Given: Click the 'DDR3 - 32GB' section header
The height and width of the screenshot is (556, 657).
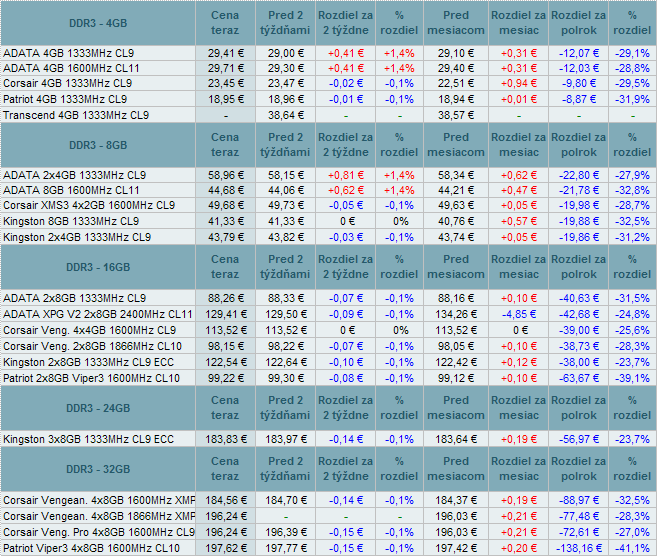Looking at the screenshot, I should pos(98,469).
